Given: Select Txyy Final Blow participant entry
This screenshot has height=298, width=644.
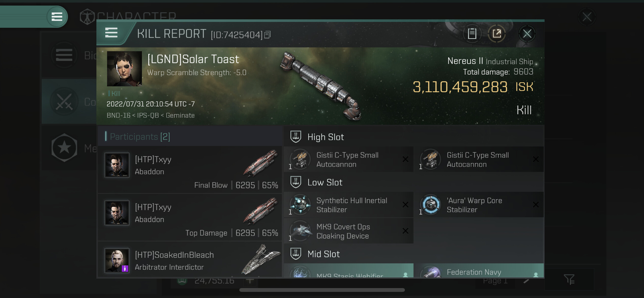Looking at the screenshot, I should [190, 169].
